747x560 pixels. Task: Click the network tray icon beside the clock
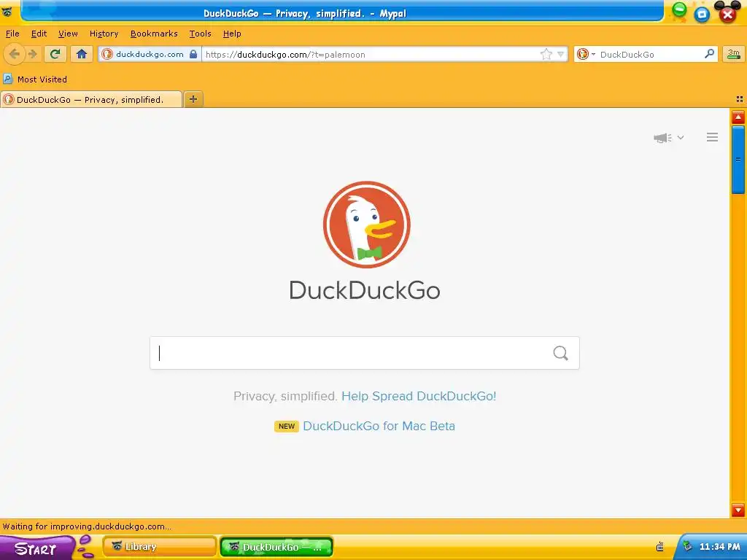687,546
